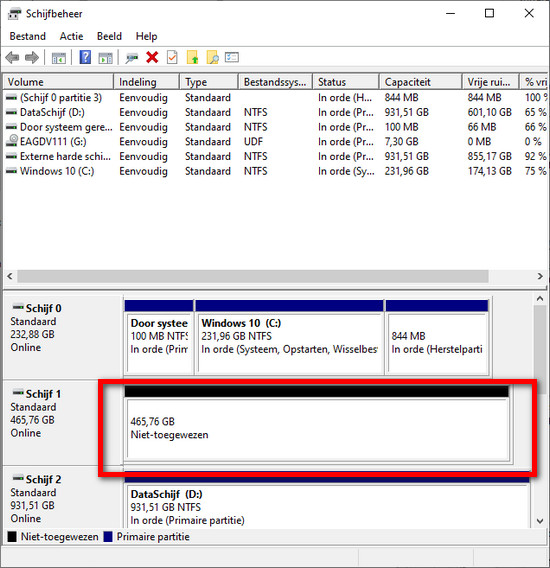Image resolution: width=550 pixels, height=568 pixels.
Task: Open the Bestand menu
Action: point(28,36)
